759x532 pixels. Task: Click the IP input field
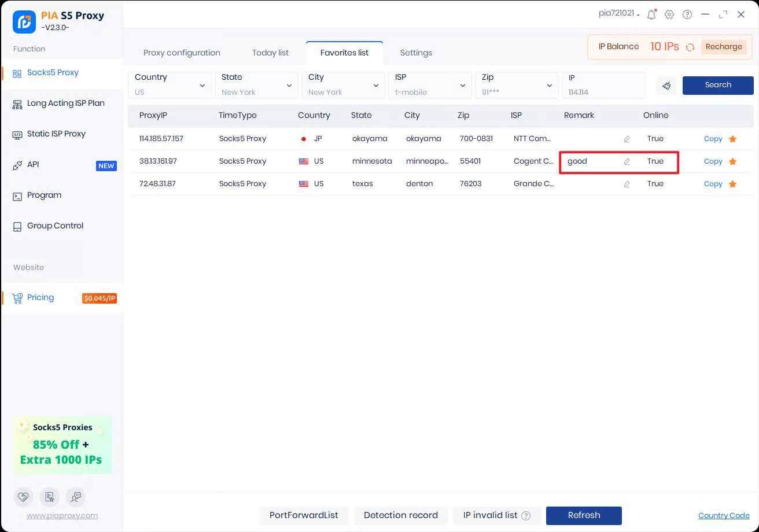click(x=603, y=91)
